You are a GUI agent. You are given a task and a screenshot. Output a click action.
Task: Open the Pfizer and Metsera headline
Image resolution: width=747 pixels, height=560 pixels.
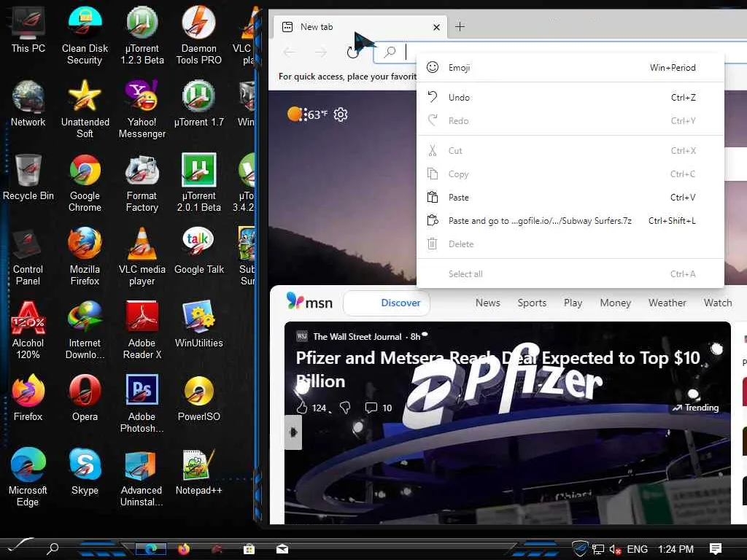(x=498, y=370)
